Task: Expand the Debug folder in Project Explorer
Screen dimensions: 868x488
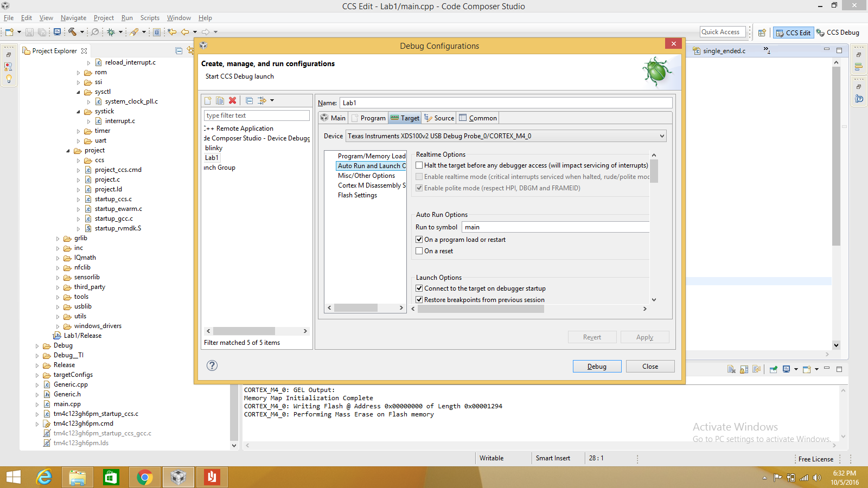Action: coord(37,346)
